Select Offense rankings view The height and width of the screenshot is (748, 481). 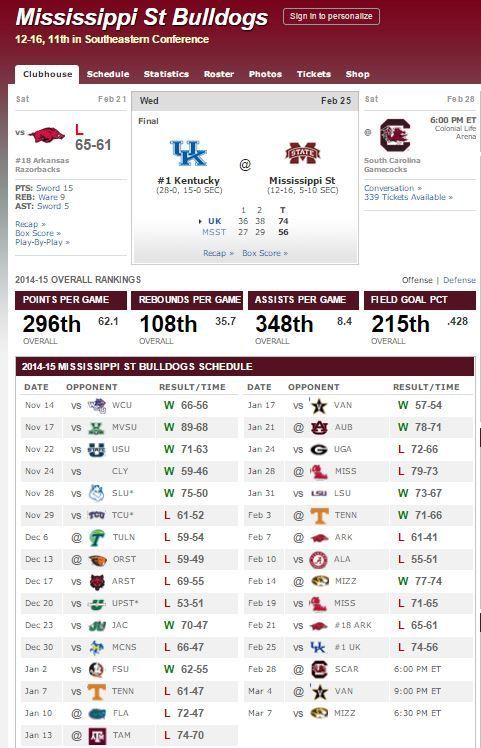coord(417,280)
